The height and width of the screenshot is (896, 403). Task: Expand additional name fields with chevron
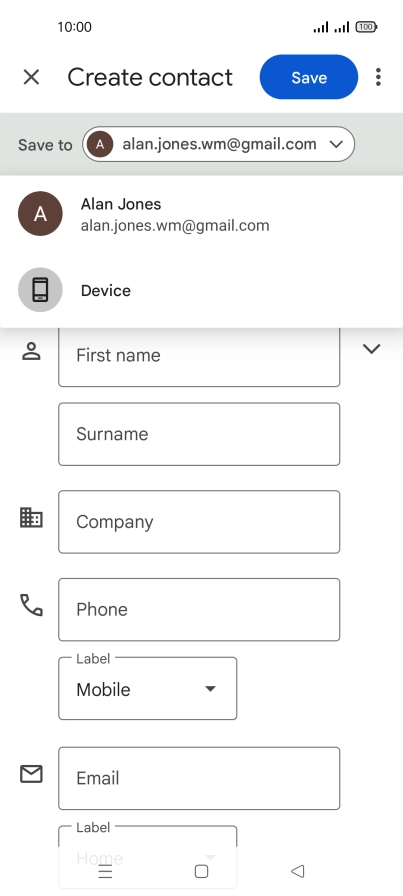pyautogui.click(x=372, y=349)
